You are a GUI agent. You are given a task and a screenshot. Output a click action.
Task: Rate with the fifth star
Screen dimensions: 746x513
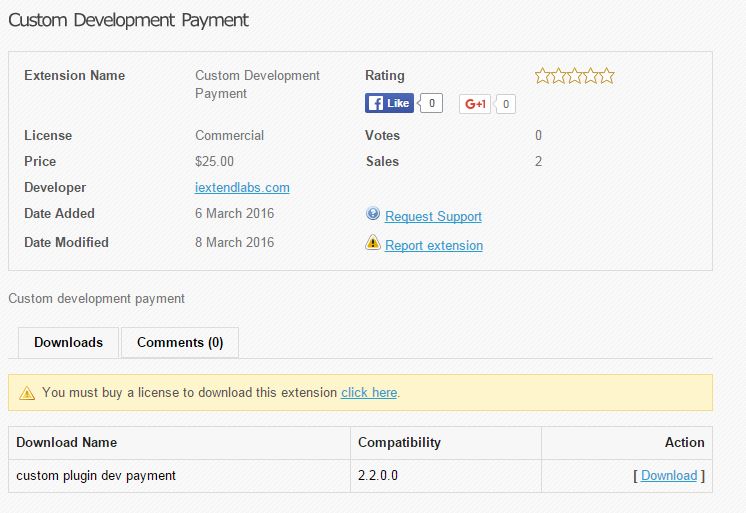pyautogui.click(x=607, y=76)
